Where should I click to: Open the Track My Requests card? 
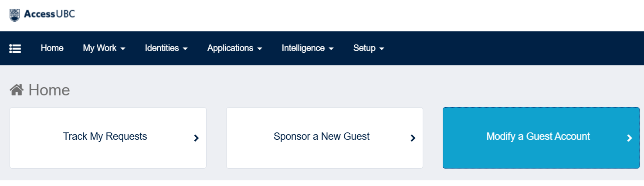coord(108,138)
